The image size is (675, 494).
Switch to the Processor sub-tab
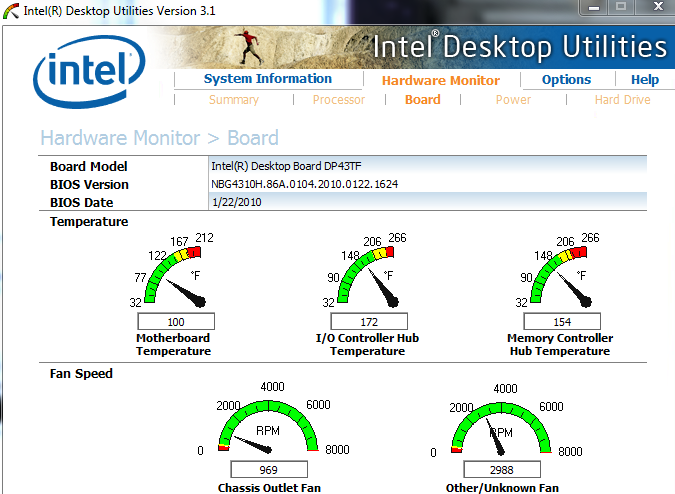click(x=339, y=100)
